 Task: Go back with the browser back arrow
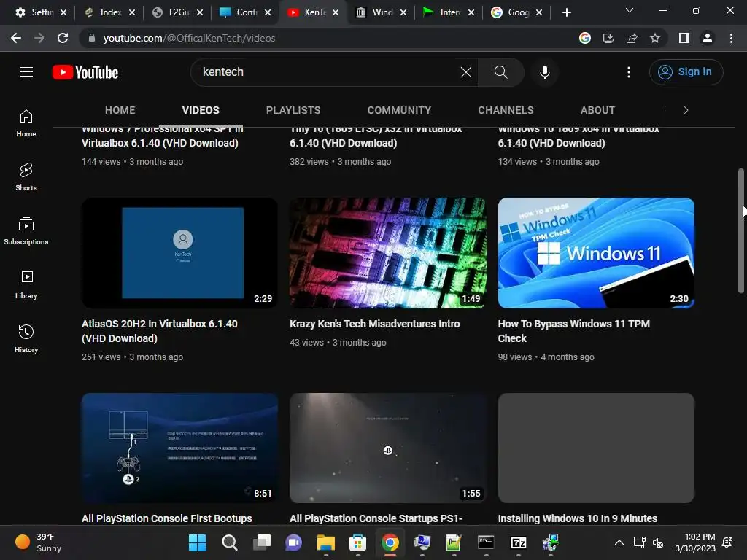[x=16, y=38]
